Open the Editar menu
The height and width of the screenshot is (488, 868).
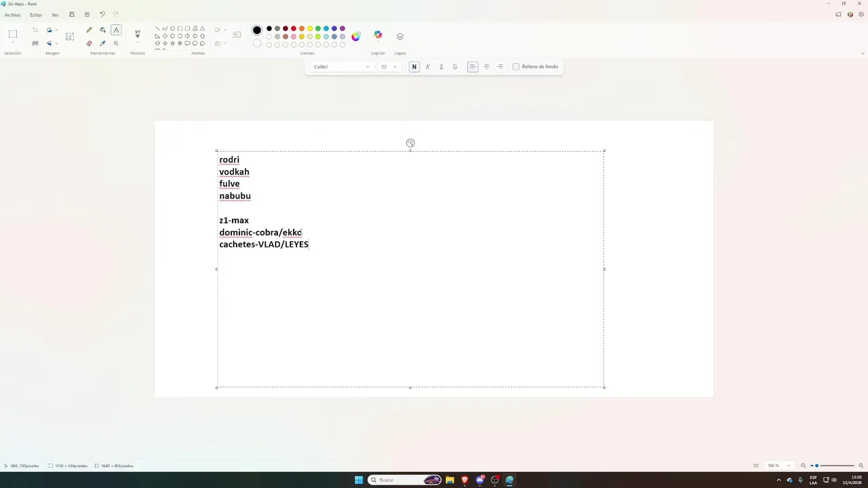click(x=36, y=15)
